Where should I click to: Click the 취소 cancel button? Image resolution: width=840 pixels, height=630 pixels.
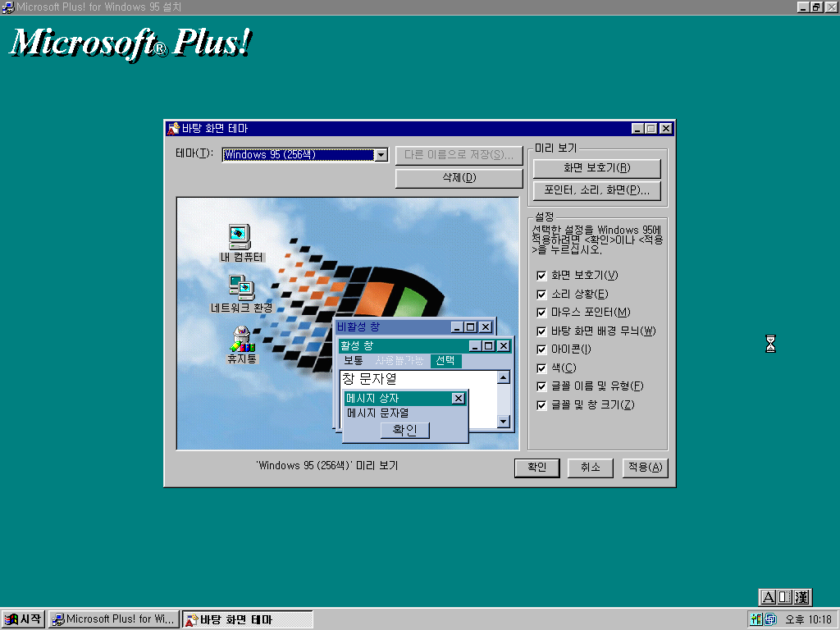click(x=591, y=467)
